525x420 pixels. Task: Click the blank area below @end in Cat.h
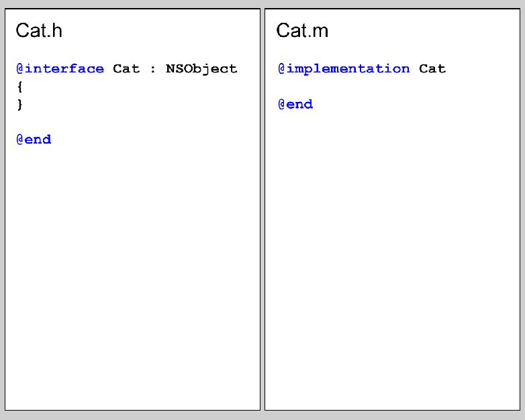pyautogui.click(x=132, y=274)
